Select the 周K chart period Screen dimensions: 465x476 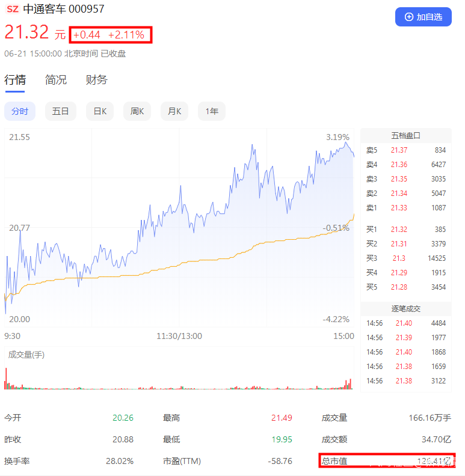coord(137,111)
